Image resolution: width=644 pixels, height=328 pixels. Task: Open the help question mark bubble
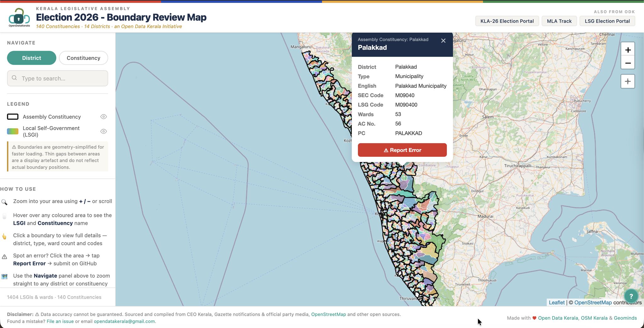[x=631, y=296]
